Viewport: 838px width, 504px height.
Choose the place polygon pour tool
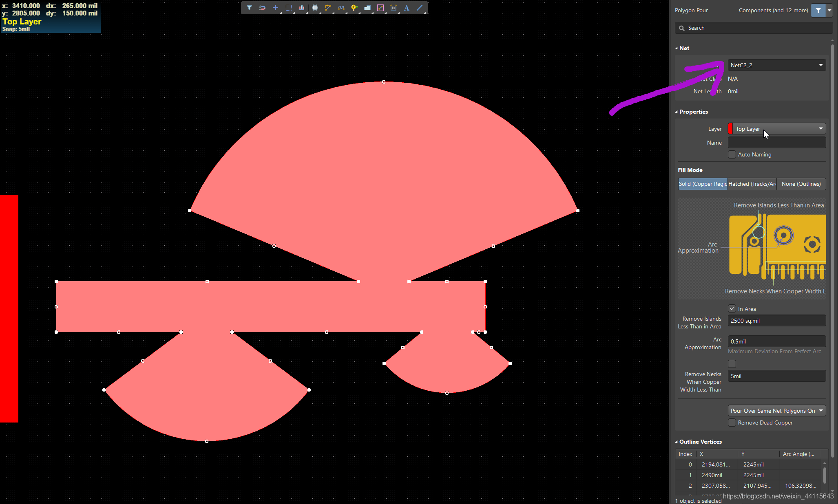367,8
